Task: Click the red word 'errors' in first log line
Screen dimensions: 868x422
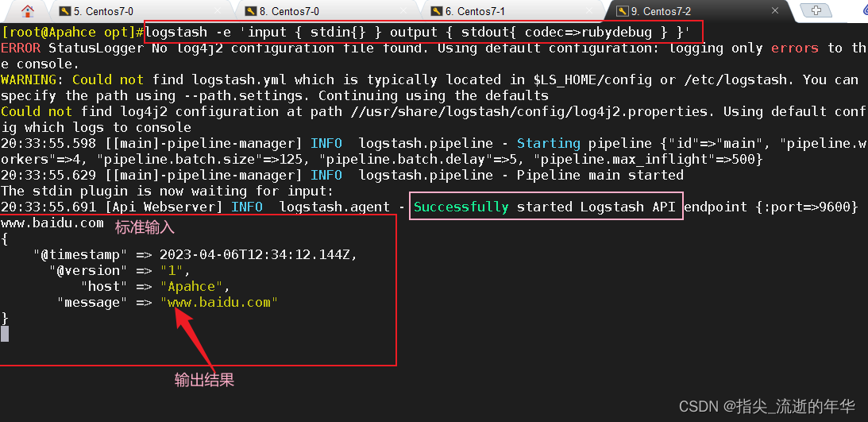Action: point(794,48)
